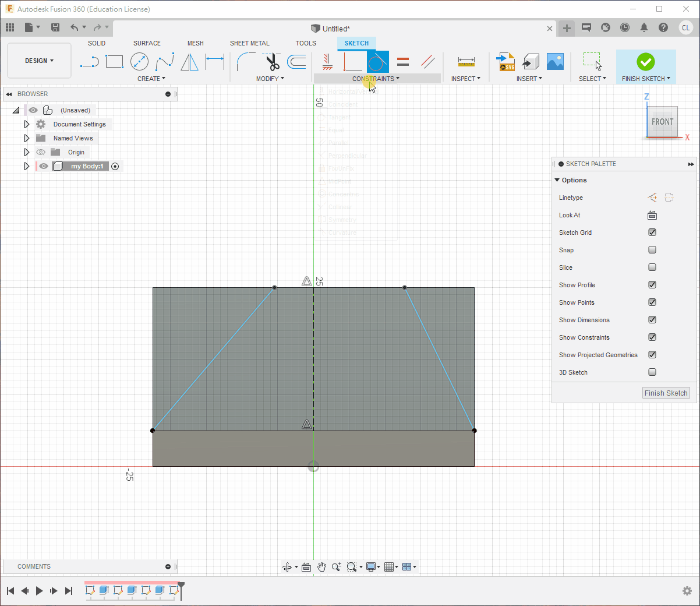Switch to the SURFACE tab
The width and height of the screenshot is (700, 606).
[x=147, y=43]
